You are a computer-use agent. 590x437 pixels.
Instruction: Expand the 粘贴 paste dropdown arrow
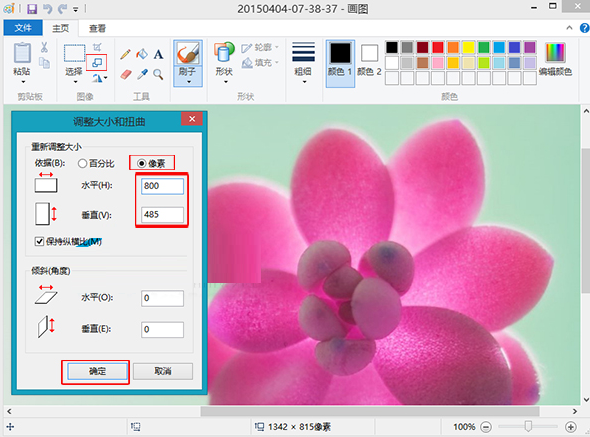click(23, 82)
